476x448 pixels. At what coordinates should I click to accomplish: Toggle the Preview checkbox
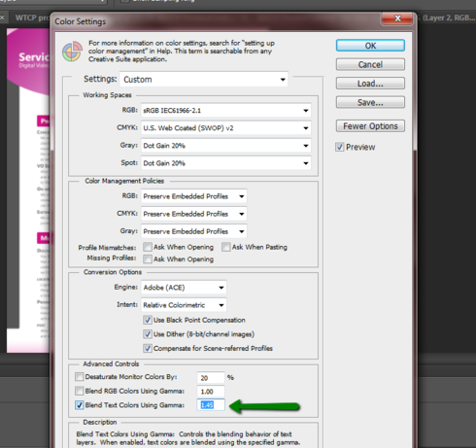coord(340,147)
